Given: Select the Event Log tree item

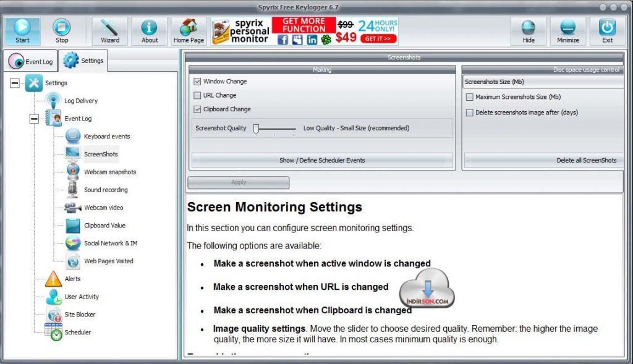Looking at the screenshot, I should coord(78,119).
